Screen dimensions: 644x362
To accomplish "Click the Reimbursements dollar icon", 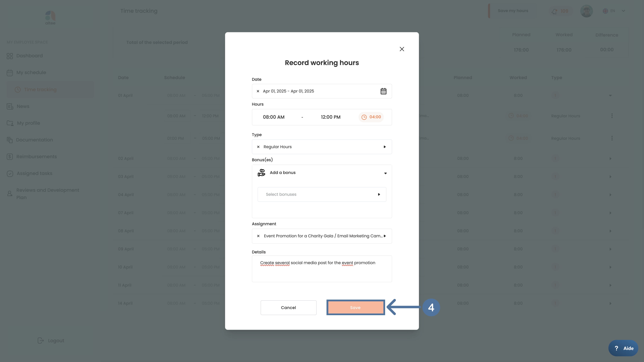I will coord(10,157).
